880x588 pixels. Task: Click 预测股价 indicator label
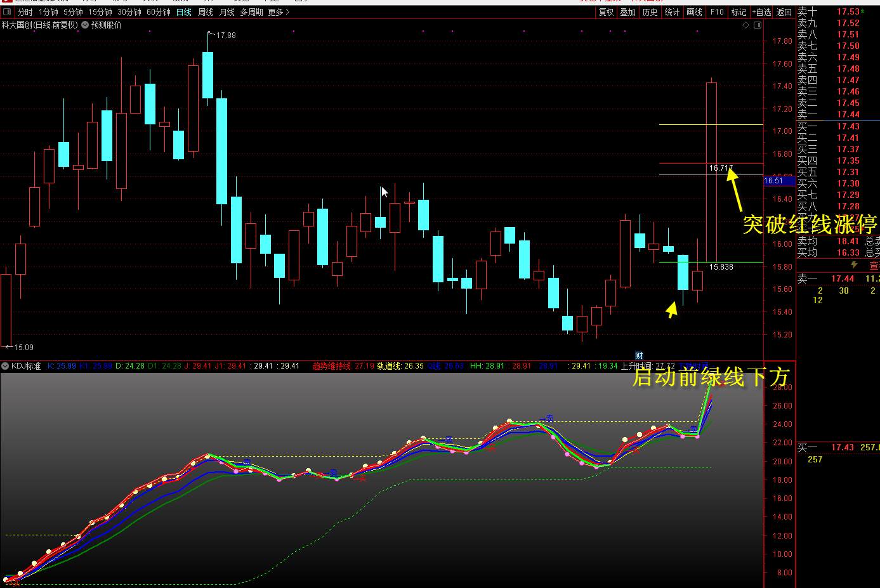(x=107, y=25)
